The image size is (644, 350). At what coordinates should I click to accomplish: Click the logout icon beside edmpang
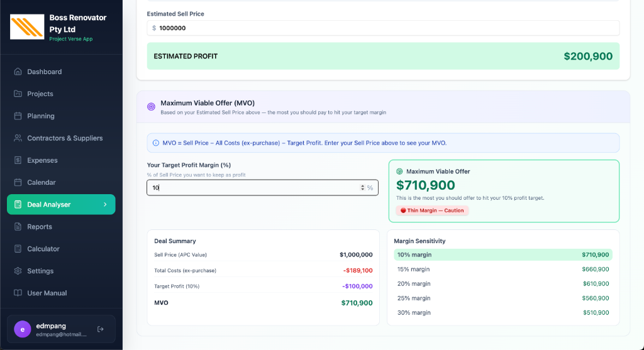[100, 329]
